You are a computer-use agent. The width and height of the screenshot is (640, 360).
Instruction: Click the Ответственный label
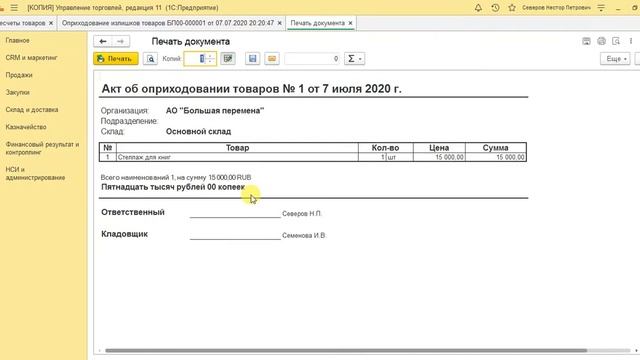coord(133,212)
